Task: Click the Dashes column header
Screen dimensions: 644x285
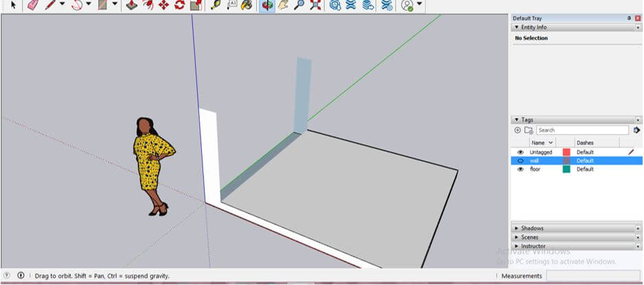Action: click(597, 143)
